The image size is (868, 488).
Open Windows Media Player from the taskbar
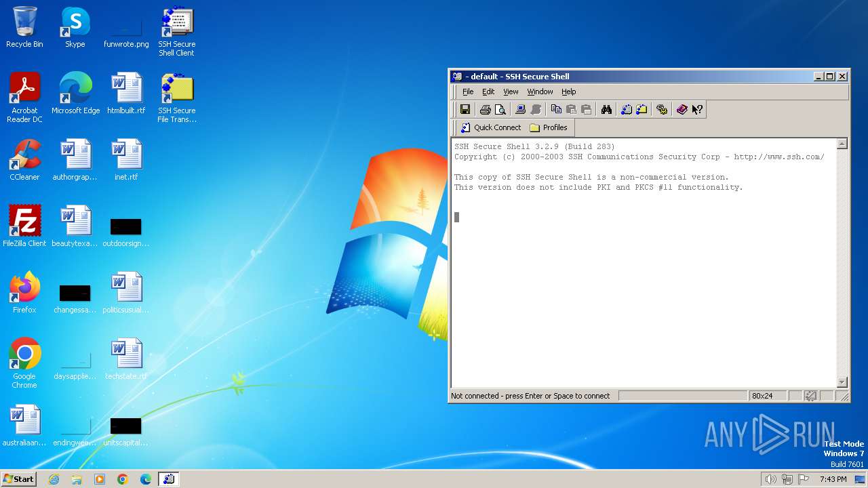pyautogui.click(x=100, y=479)
